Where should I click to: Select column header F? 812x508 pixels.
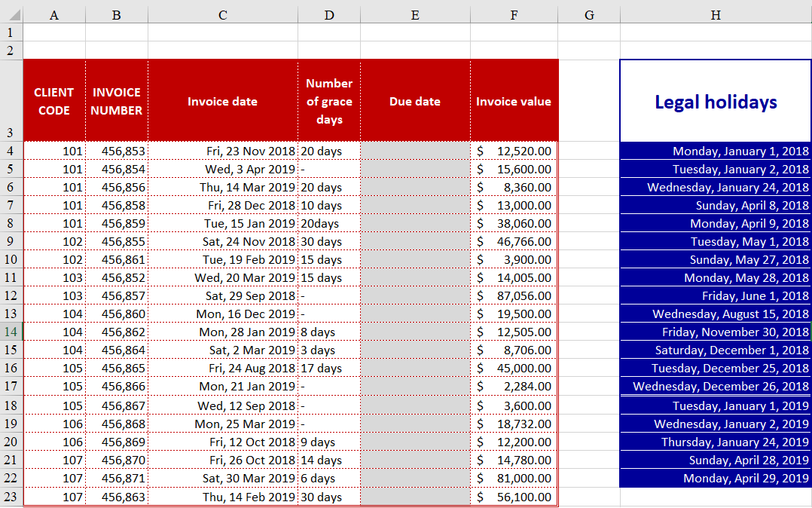pos(514,14)
